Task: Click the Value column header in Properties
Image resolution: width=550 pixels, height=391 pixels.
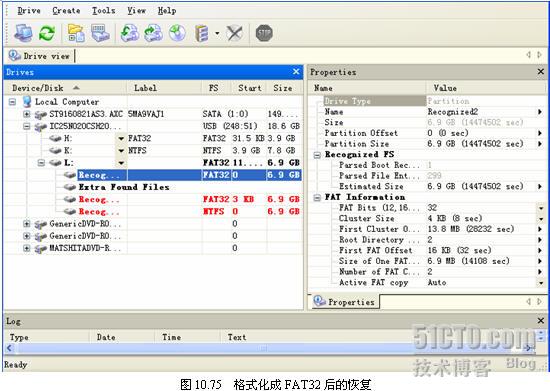Action: [485, 88]
